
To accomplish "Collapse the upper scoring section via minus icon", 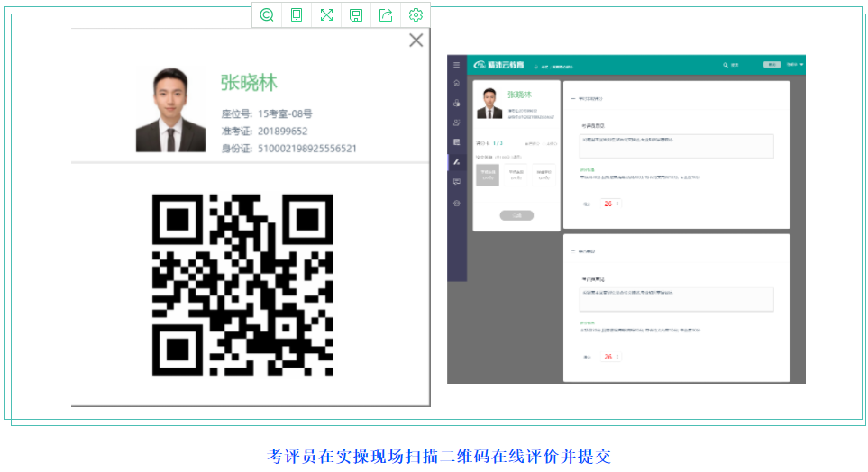I will click(573, 98).
